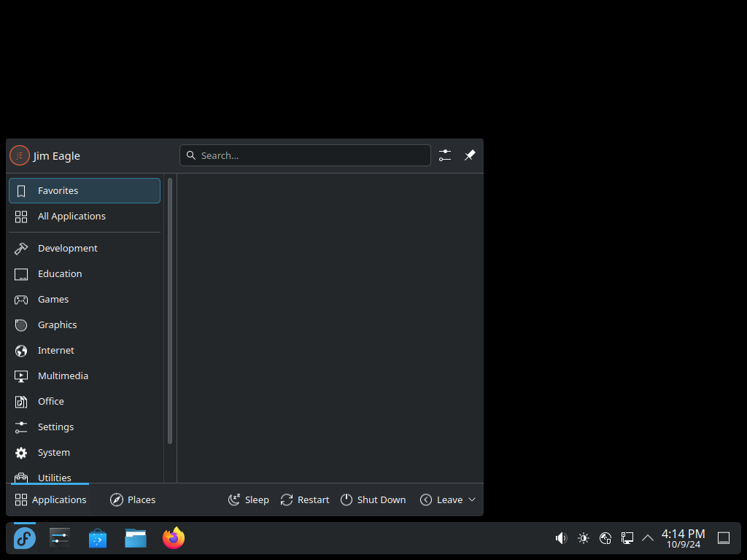Switch to the Places tab
747x560 pixels.
pyautogui.click(x=133, y=499)
